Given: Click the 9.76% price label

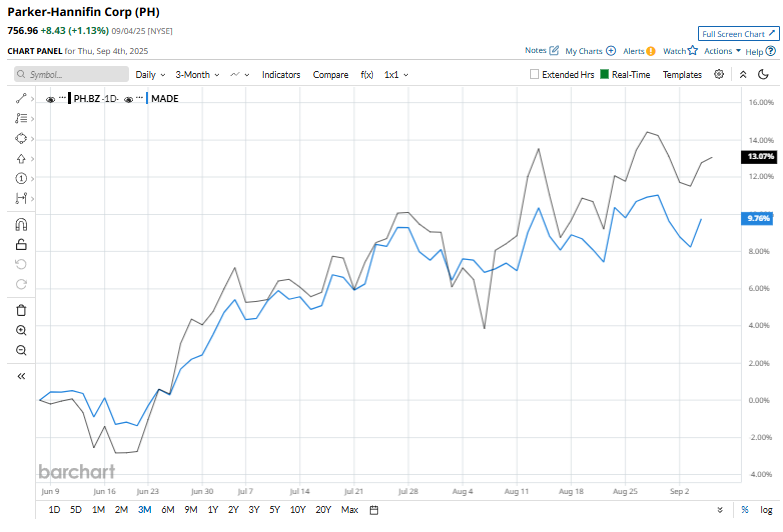Looking at the screenshot, I should 758,218.
